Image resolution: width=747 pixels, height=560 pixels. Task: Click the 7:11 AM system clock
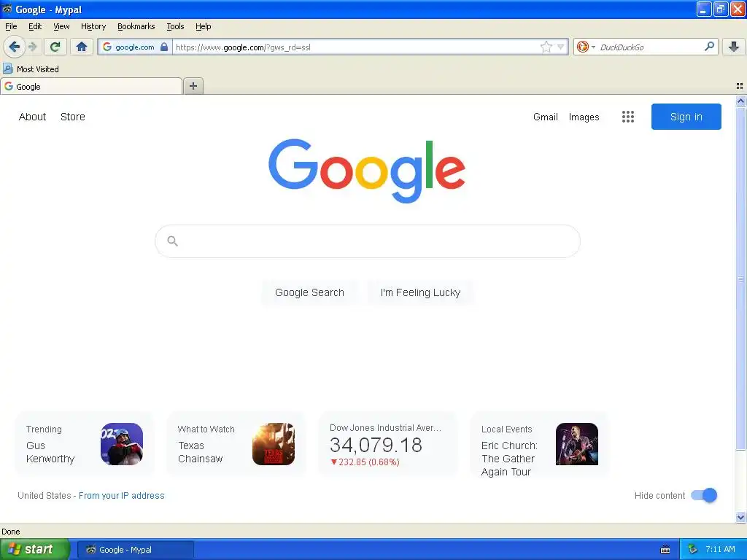[720, 549]
